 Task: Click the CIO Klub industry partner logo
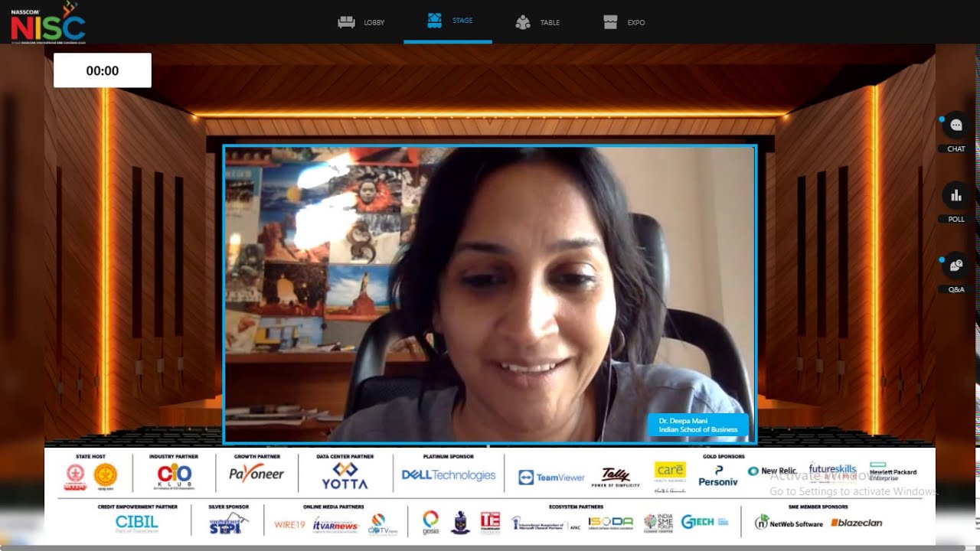(x=174, y=476)
